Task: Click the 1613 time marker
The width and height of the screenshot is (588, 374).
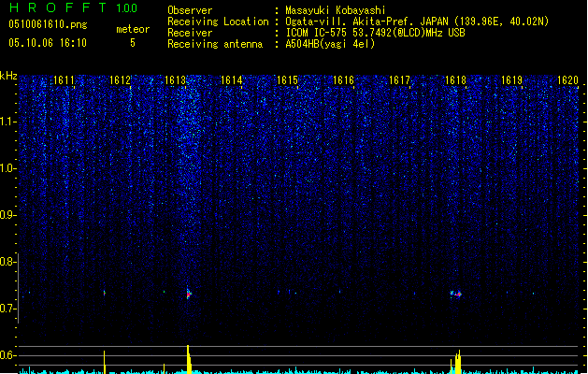Action: coord(176,80)
